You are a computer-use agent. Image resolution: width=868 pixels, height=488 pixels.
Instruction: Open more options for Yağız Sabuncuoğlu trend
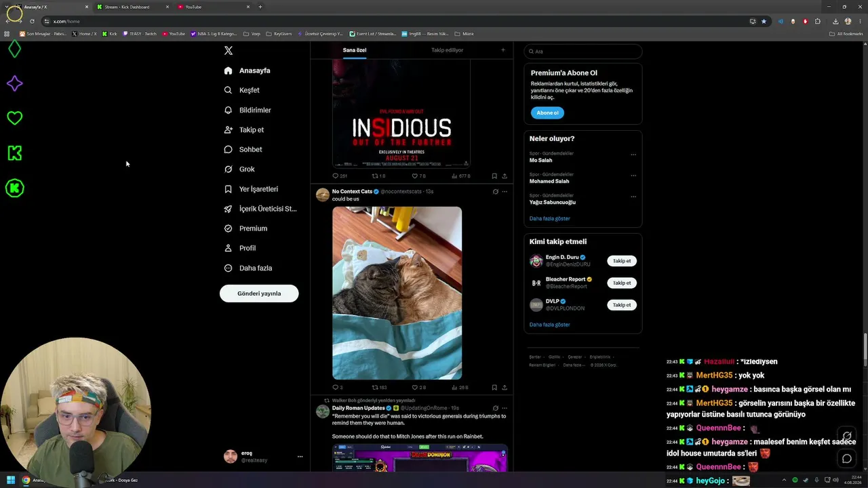(x=633, y=197)
